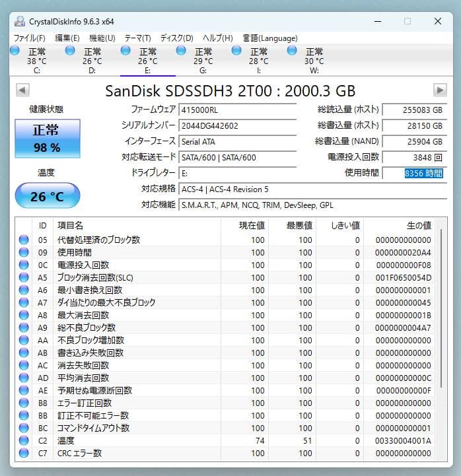461x476 pixels.
Task: Click the 正常 98 % health status button
Action: click(x=48, y=139)
